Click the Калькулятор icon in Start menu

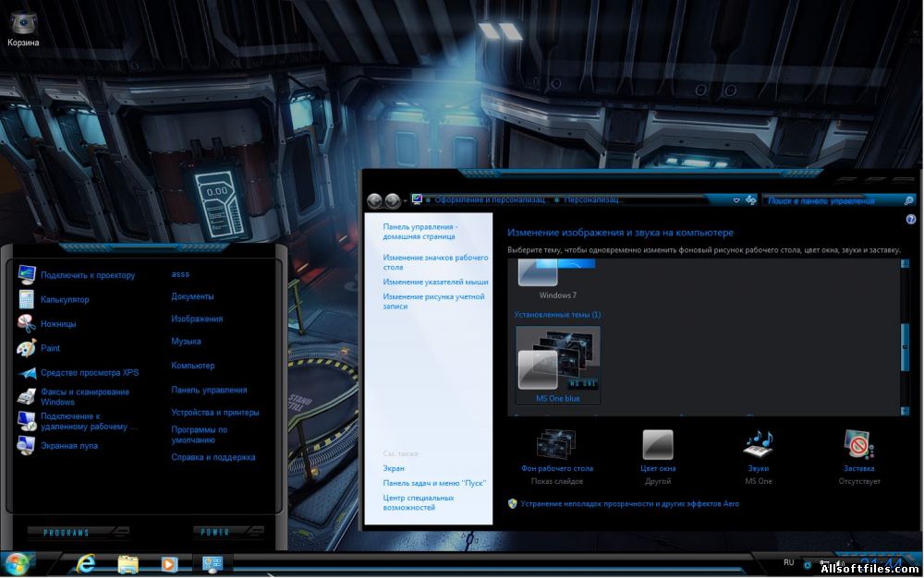[26, 299]
